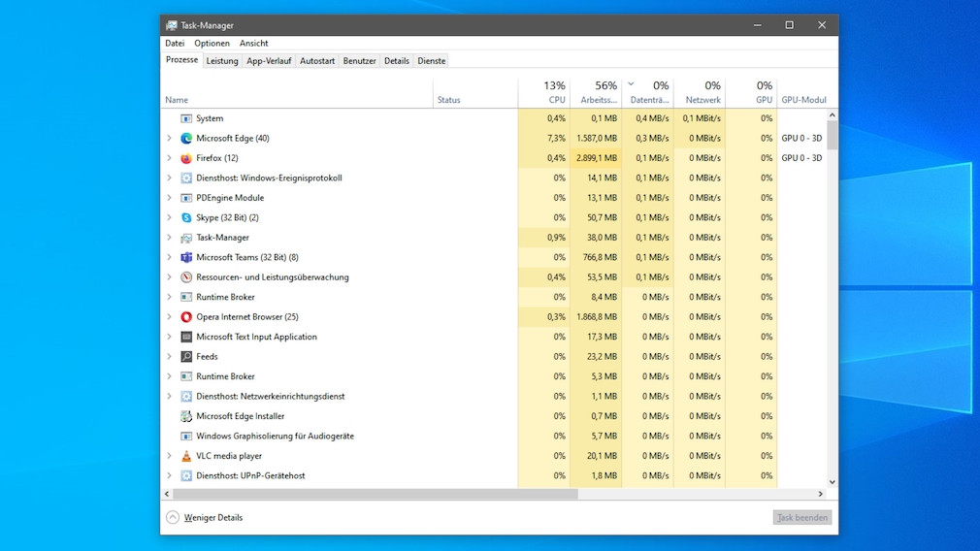Click the Status column header
The width and height of the screenshot is (980, 551).
coord(475,92)
